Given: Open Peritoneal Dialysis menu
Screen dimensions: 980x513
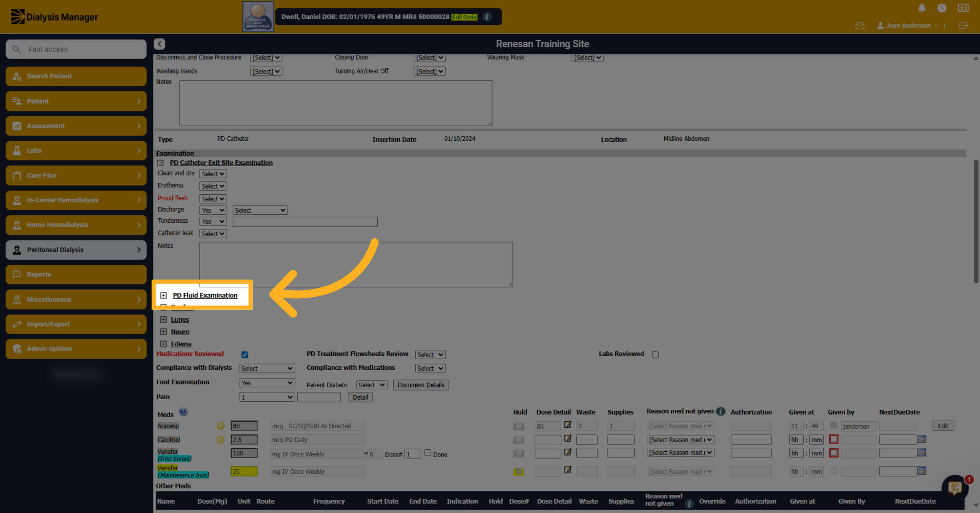Looking at the screenshot, I should click(76, 250).
